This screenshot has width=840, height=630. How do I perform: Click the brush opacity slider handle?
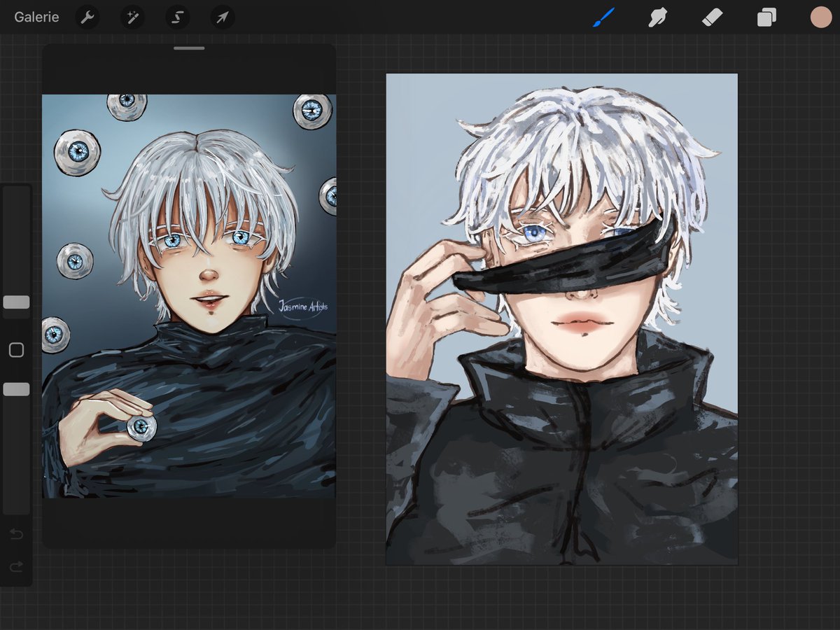[x=16, y=389]
